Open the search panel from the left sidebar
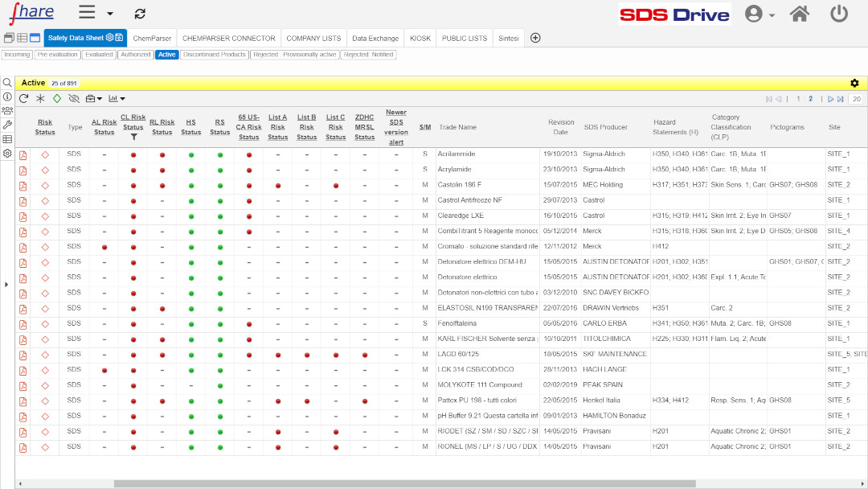The height and width of the screenshot is (489, 868). point(7,82)
